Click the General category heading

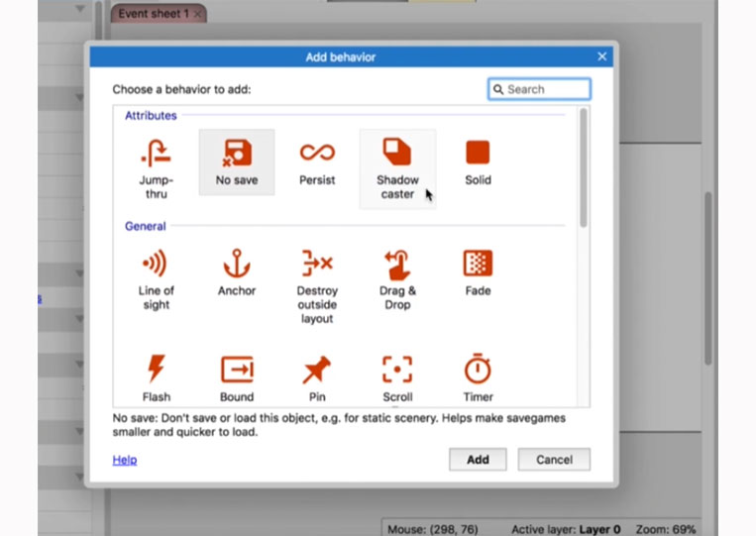145,226
